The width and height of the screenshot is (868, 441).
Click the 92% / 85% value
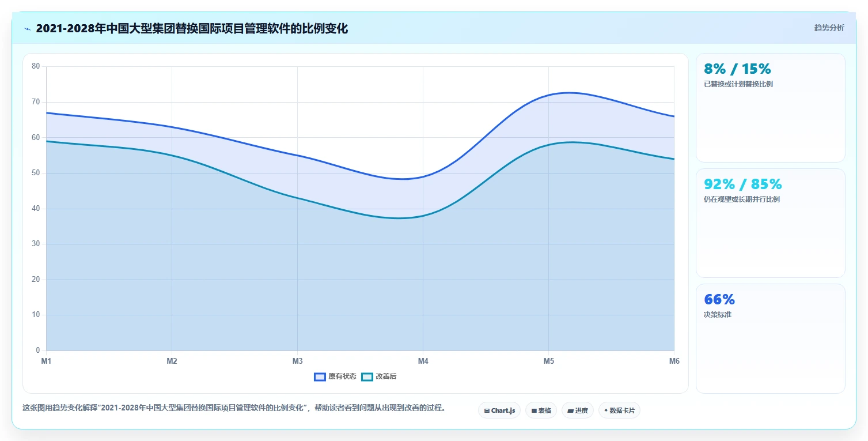point(743,184)
